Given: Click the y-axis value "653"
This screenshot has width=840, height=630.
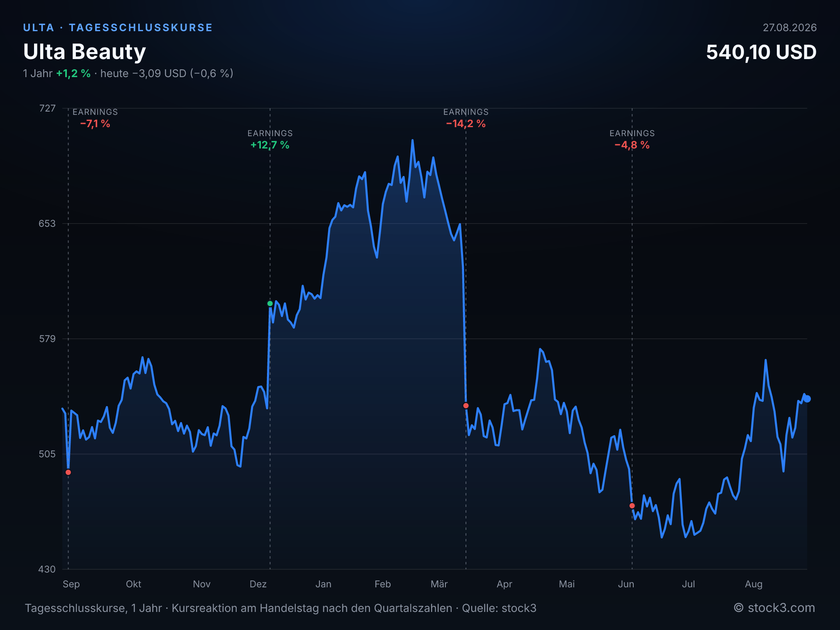Looking at the screenshot, I should (47, 224).
